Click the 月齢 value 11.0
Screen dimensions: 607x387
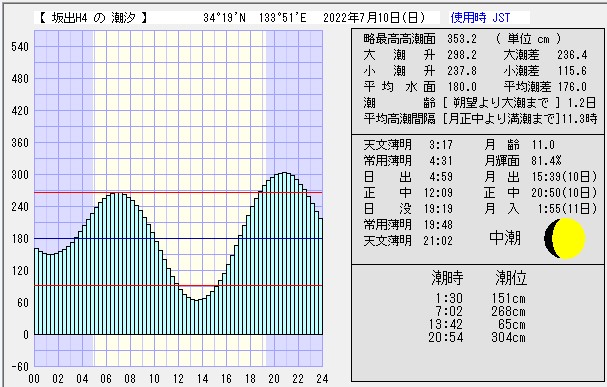[543, 145]
